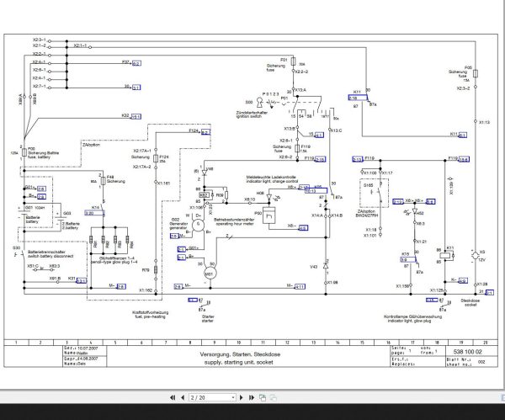Click the greyed-out icon at toolbar end

(x=273, y=398)
